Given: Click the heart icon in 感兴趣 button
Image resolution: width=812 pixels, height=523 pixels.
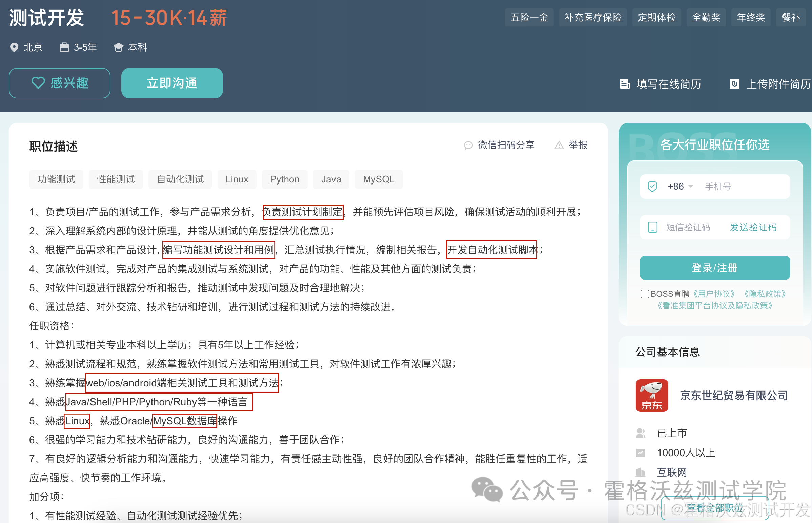Looking at the screenshot, I should (38, 83).
